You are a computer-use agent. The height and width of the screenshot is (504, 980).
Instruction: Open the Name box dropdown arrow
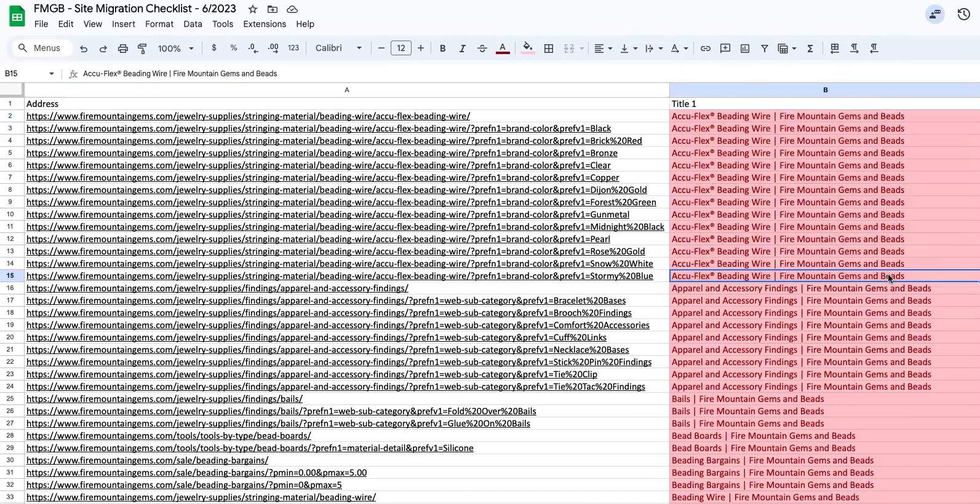point(52,74)
